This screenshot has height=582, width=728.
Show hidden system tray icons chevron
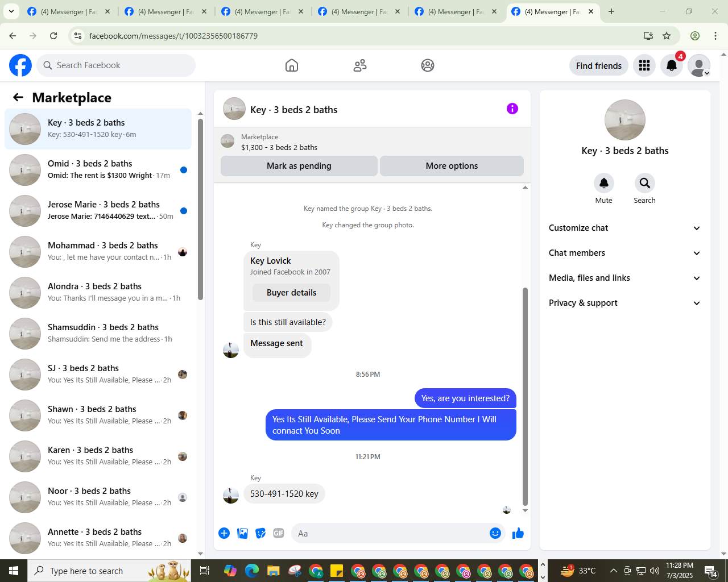click(x=613, y=571)
